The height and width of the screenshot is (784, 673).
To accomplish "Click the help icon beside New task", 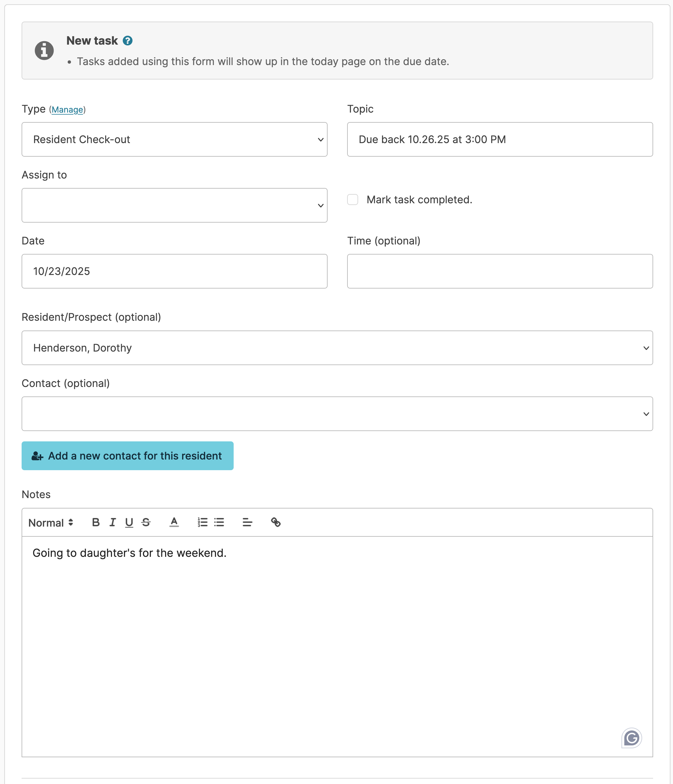I will coord(128,41).
